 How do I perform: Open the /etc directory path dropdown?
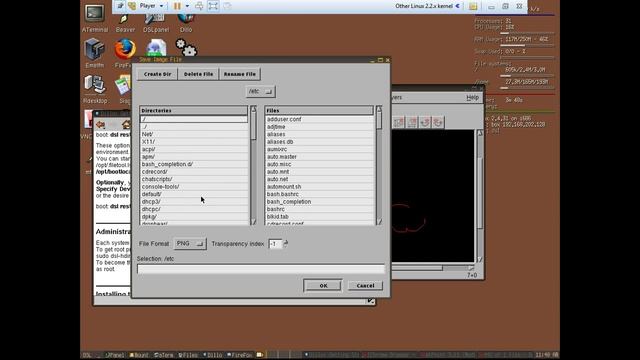click(x=260, y=91)
